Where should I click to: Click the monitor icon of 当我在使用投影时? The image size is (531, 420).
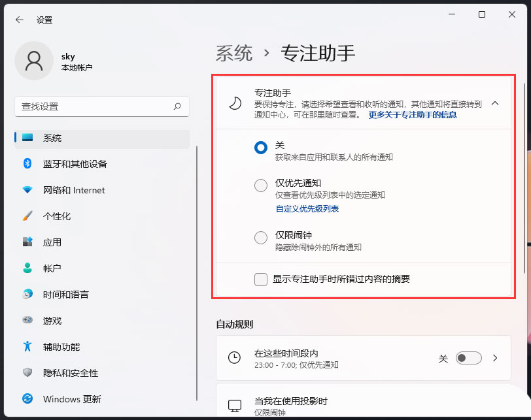coord(234,406)
